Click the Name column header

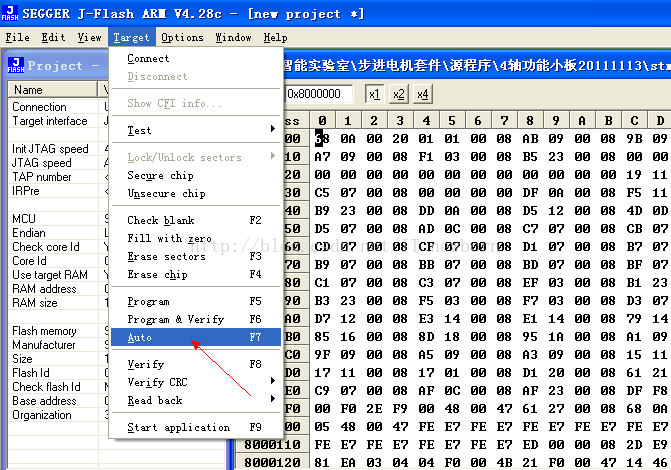[52, 90]
